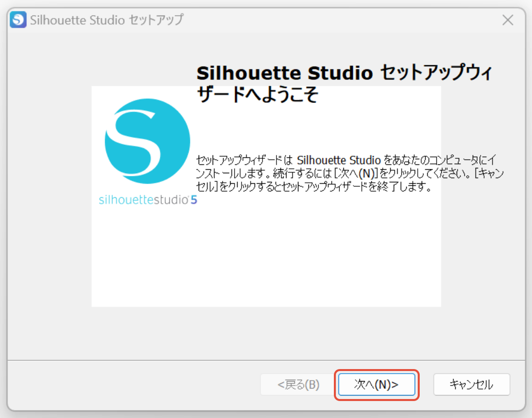Click the '[次へ(N)]' mention in description text
This screenshot has width=532, height=418.
click(x=356, y=173)
